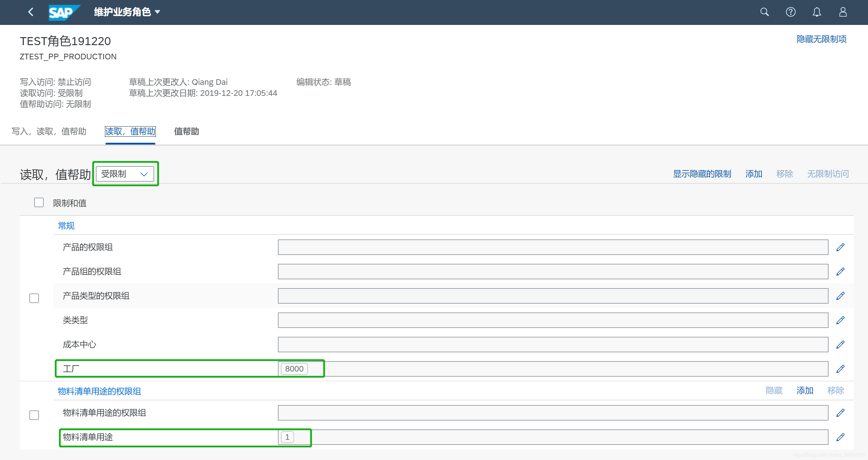Check the 限制和值 select-all checkbox
This screenshot has width=868, height=460.
[x=39, y=202]
